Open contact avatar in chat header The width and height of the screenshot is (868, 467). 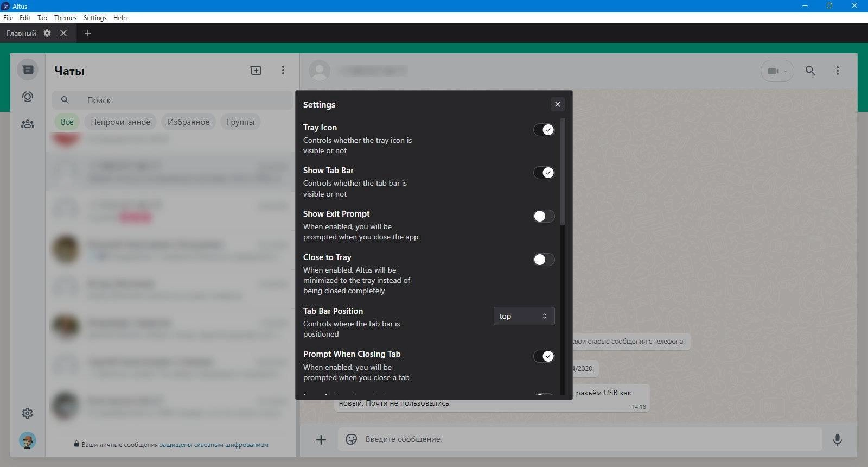320,71
